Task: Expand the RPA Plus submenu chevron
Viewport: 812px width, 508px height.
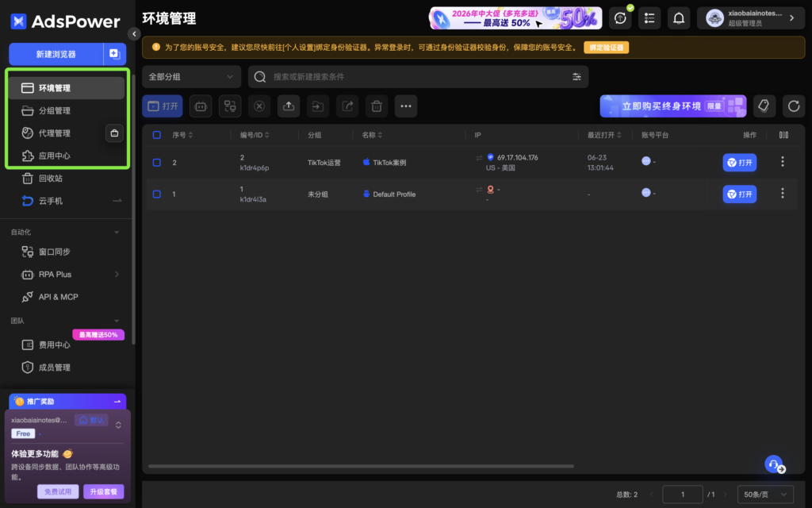Action: pos(117,274)
